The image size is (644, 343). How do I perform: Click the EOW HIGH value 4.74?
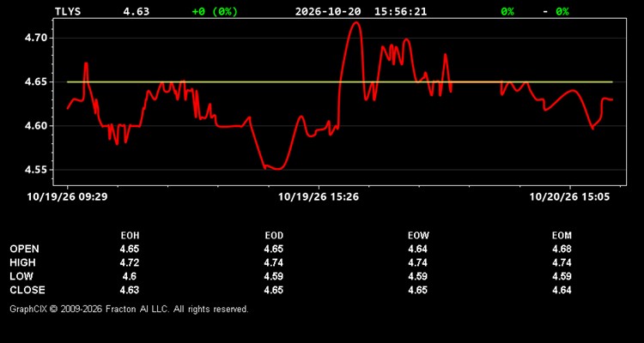tap(417, 262)
